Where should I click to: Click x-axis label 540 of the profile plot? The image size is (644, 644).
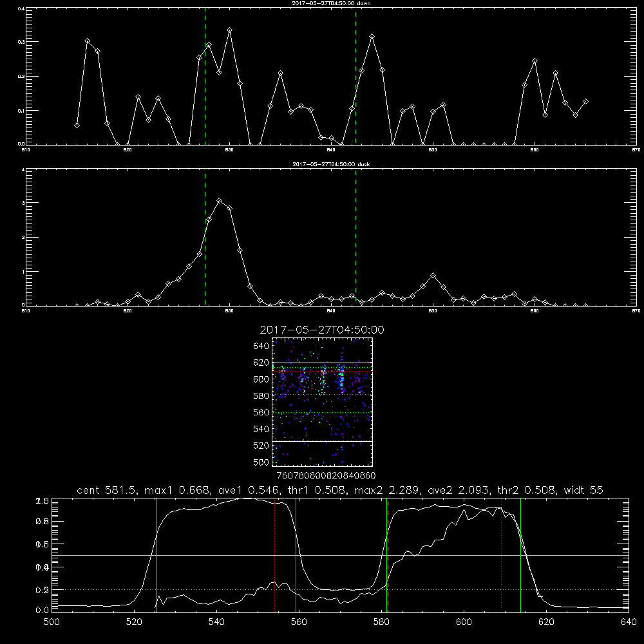point(216,622)
